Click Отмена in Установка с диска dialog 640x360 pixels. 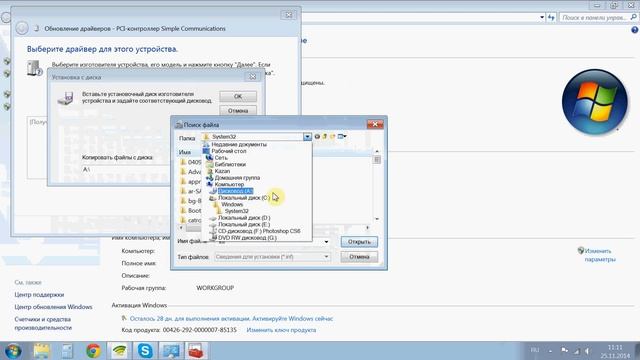pyautogui.click(x=238, y=111)
